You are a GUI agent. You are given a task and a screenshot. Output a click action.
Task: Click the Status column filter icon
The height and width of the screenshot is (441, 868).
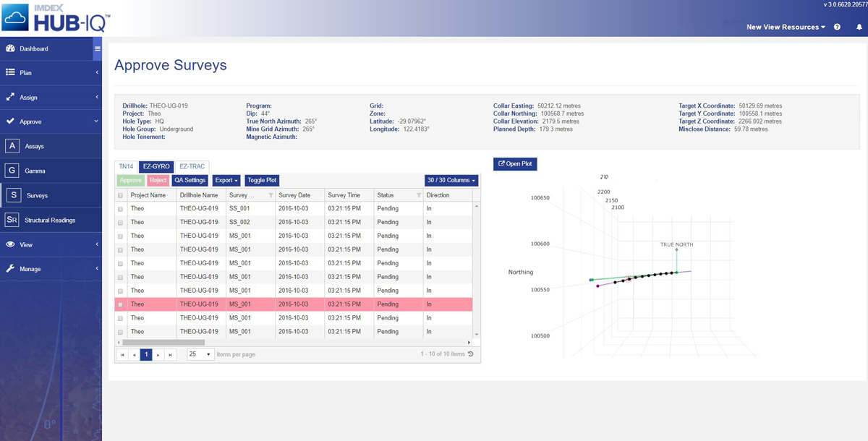pos(418,195)
